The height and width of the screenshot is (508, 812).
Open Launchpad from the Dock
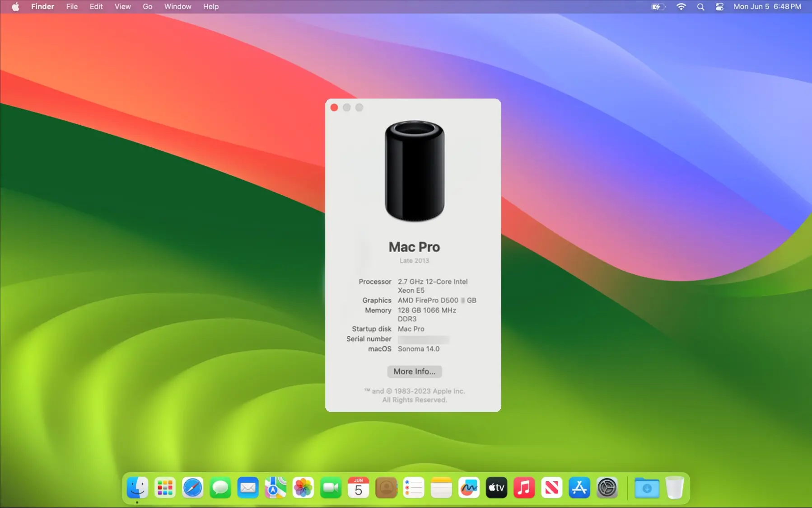(165, 488)
